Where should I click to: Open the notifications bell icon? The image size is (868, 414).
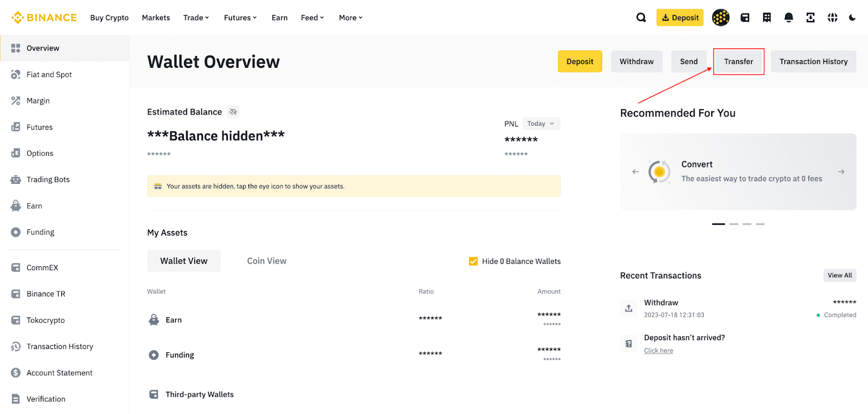(x=788, y=18)
